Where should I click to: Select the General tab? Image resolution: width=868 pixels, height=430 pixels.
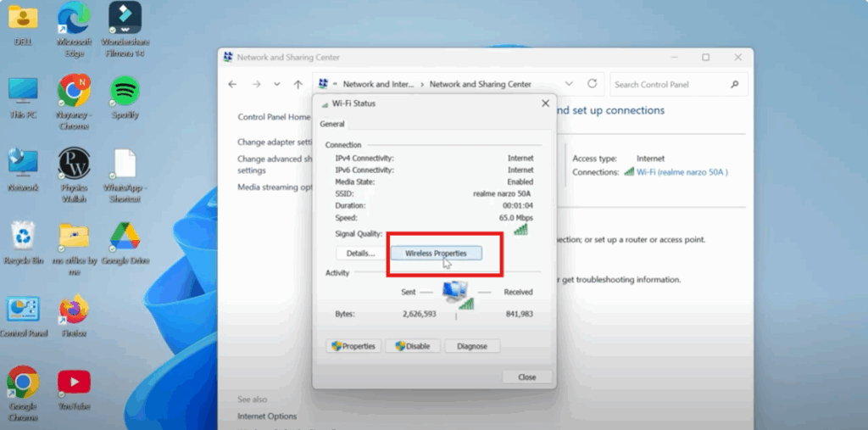pos(331,124)
